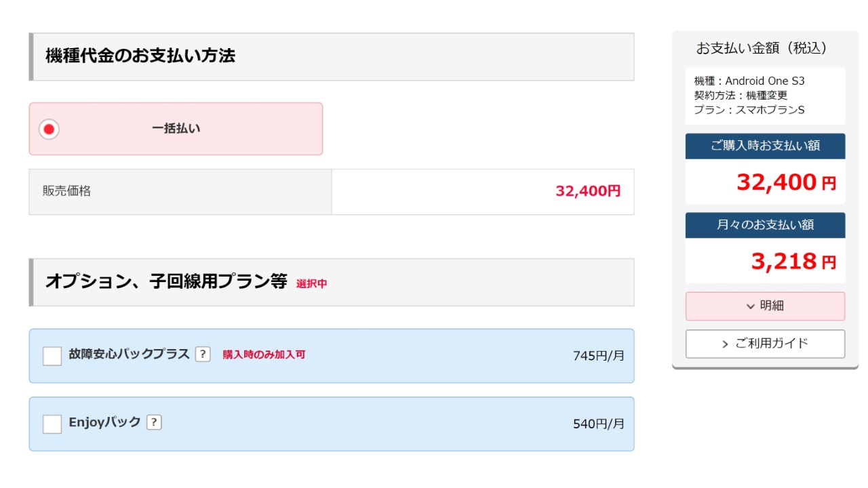Select the 一括払い radio button

point(49,129)
